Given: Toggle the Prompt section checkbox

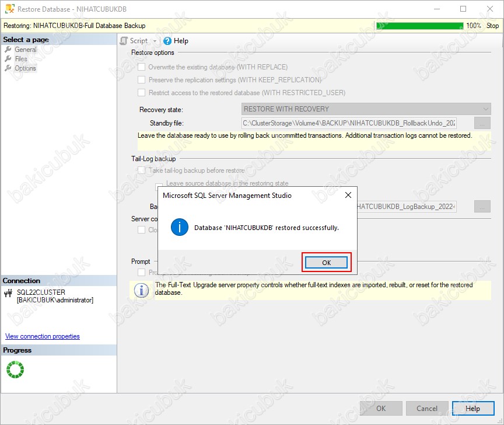Looking at the screenshot, I should pos(141,272).
